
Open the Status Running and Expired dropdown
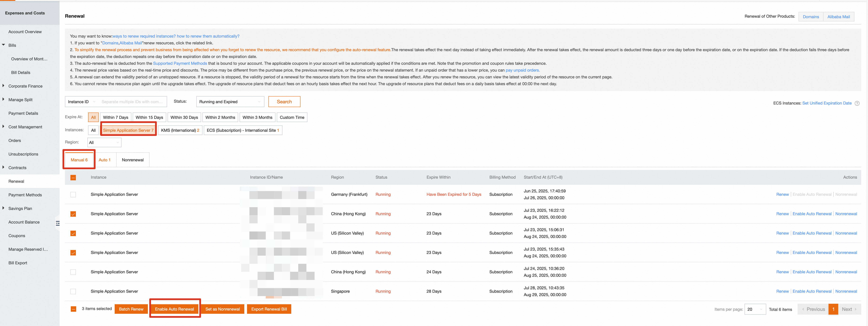[x=230, y=102]
